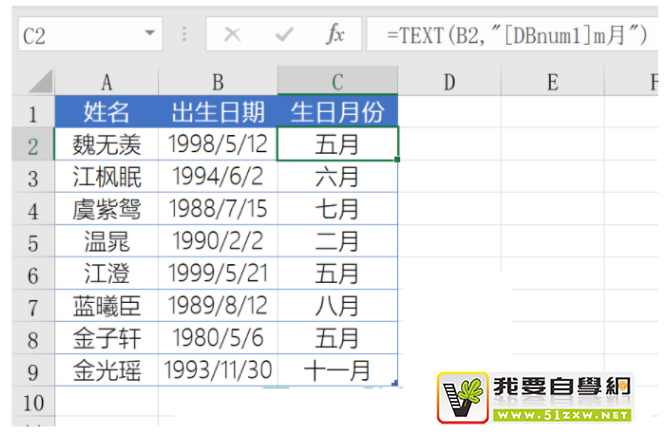Screen dimensions: 666x445
Task: Click the header cell 生日月份
Action: 337,112
